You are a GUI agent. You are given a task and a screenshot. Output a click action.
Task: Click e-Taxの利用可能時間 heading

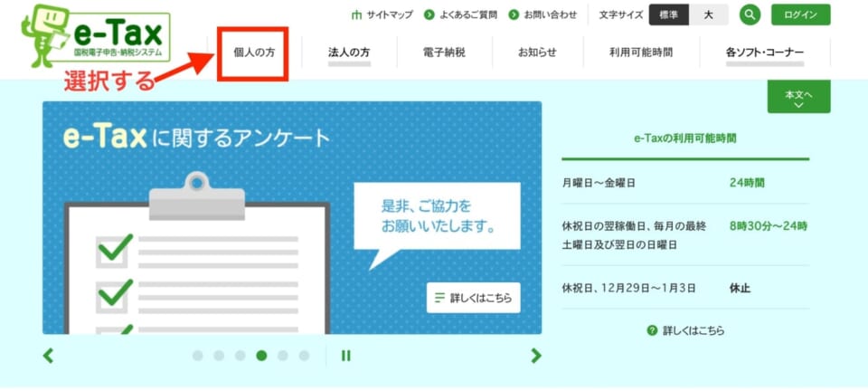(x=685, y=138)
